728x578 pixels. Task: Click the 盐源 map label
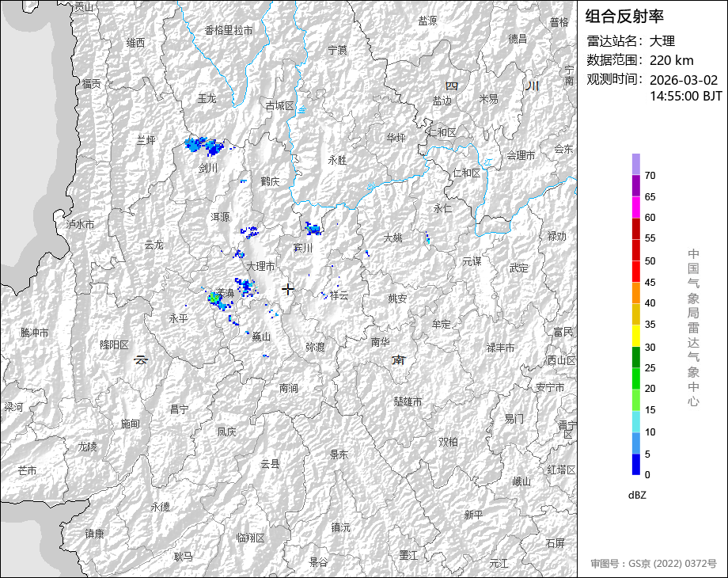click(427, 21)
